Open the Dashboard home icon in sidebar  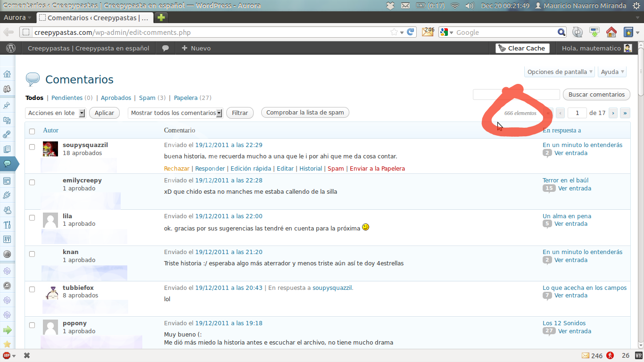pyautogui.click(x=7, y=74)
